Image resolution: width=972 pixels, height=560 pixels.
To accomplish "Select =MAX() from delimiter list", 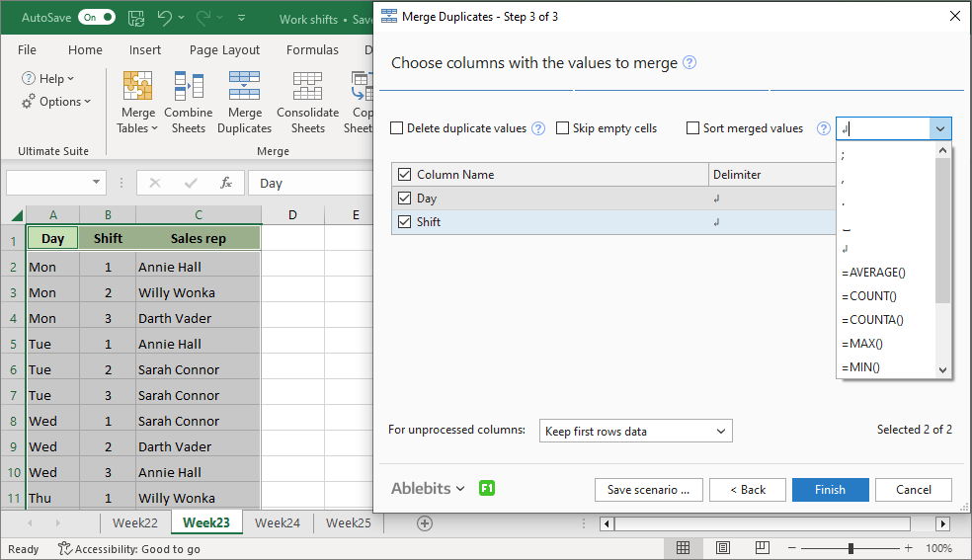I will point(886,343).
